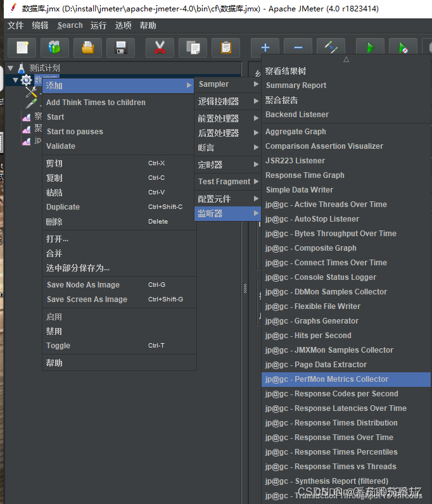Add jp@gc - Response Times Over Time

[346, 438]
